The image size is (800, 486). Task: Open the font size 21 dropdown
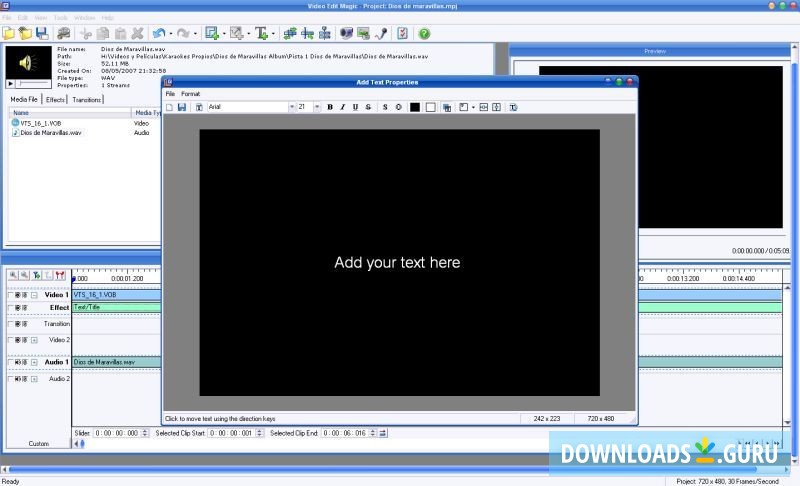pyautogui.click(x=317, y=107)
